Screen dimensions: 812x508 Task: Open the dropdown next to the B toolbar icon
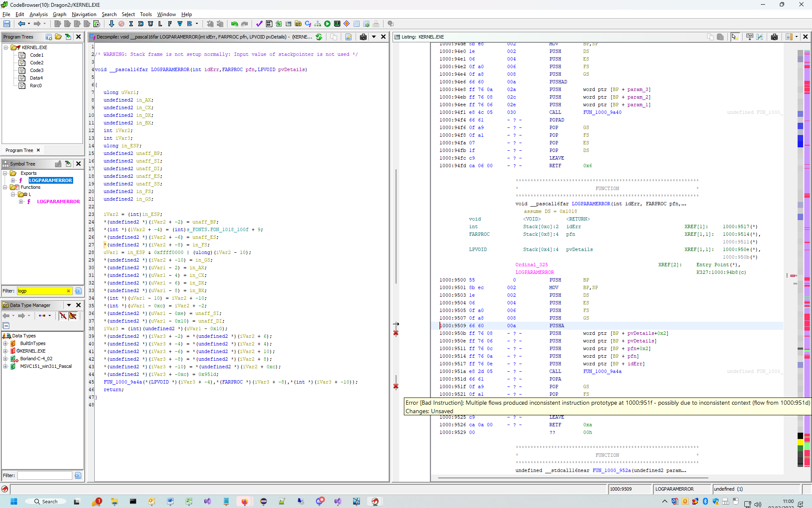click(x=196, y=24)
